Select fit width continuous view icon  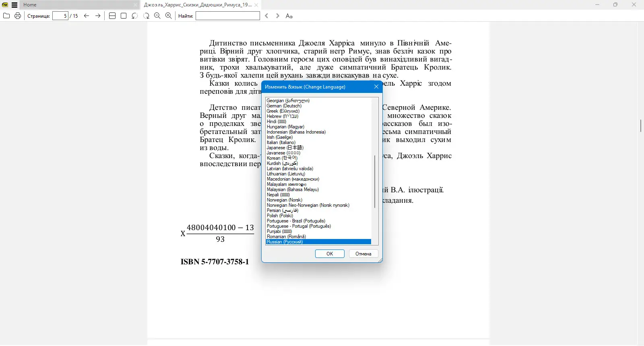(x=112, y=16)
